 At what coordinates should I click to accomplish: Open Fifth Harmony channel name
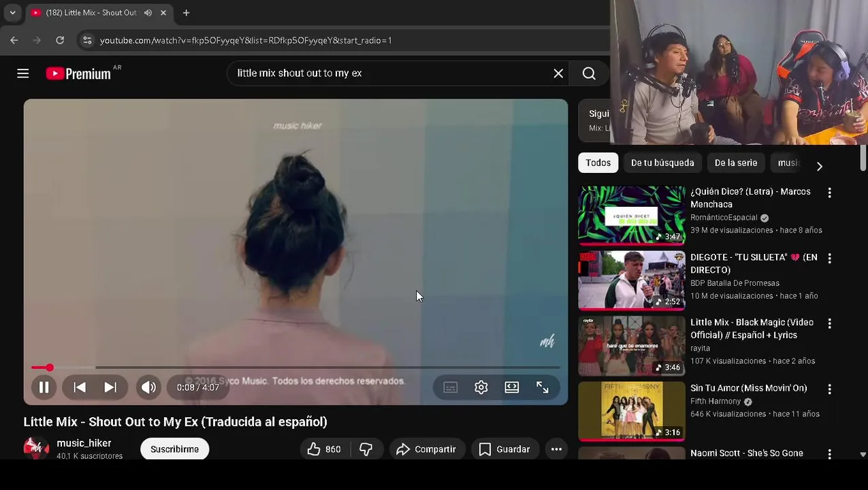[716, 402]
